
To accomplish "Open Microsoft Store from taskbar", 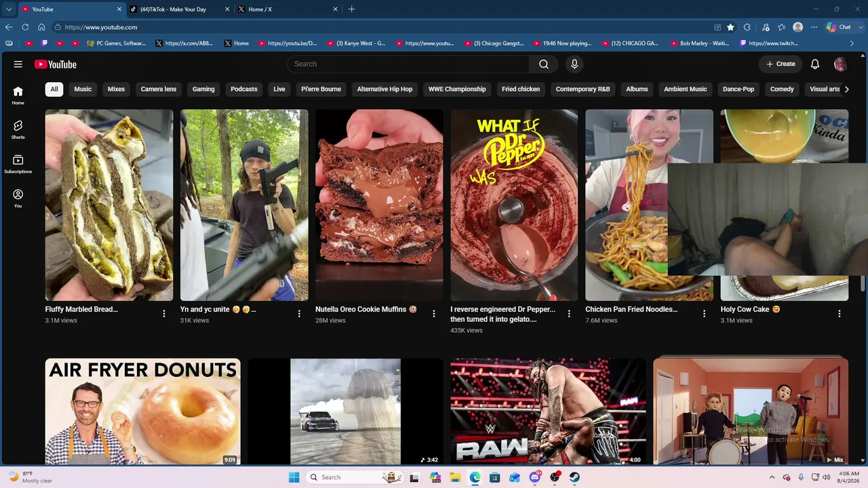I will pyautogui.click(x=495, y=477).
